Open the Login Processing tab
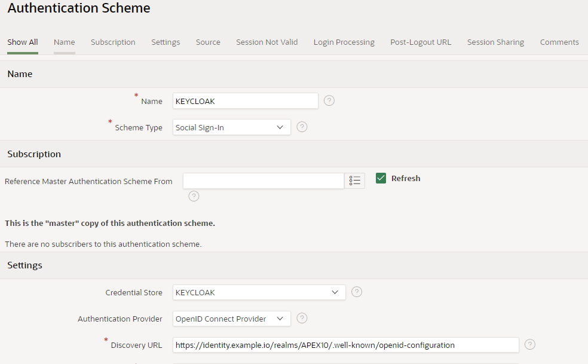This screenshot has width=588, height=364. click(344, 42)
